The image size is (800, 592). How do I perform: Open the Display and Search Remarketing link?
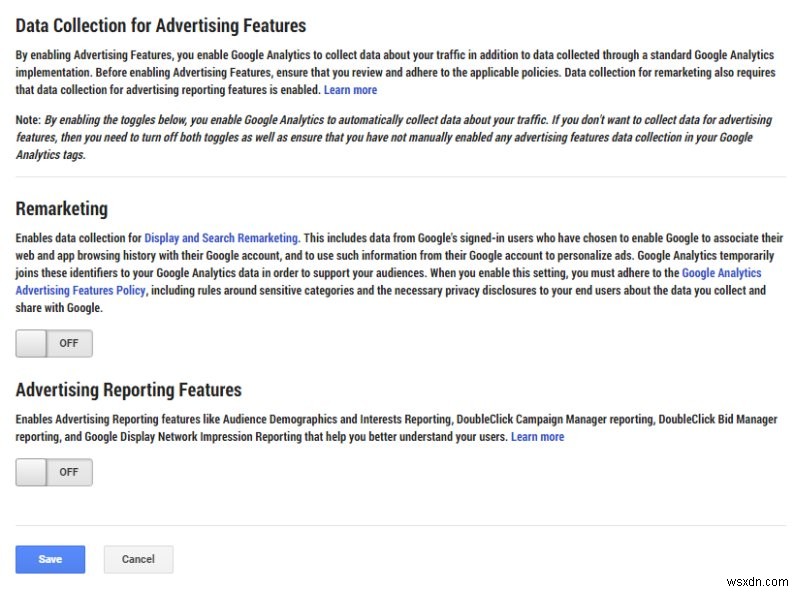tap(221, 238)
